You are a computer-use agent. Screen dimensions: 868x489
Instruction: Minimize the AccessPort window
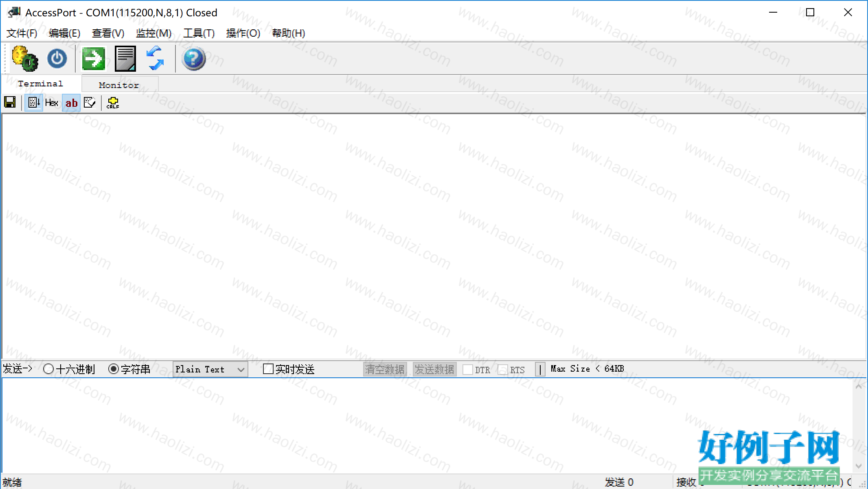click(773, 13)
